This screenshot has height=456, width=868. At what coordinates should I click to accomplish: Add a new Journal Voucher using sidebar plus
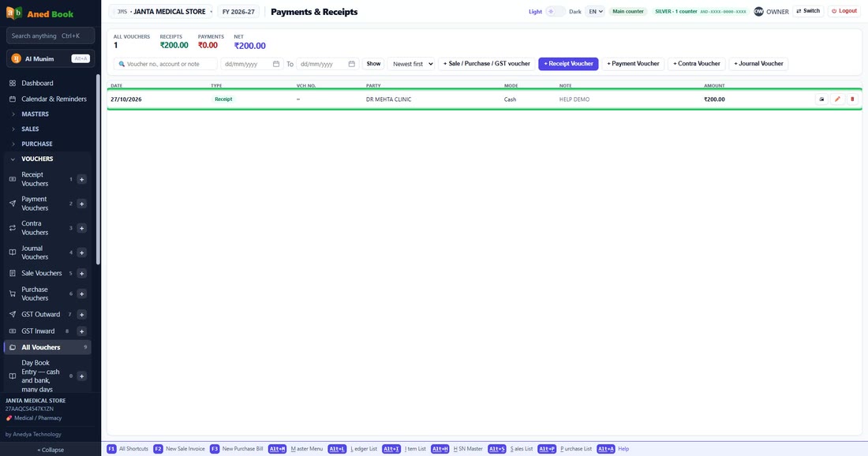pyautogui.click(x=81, y=253)
